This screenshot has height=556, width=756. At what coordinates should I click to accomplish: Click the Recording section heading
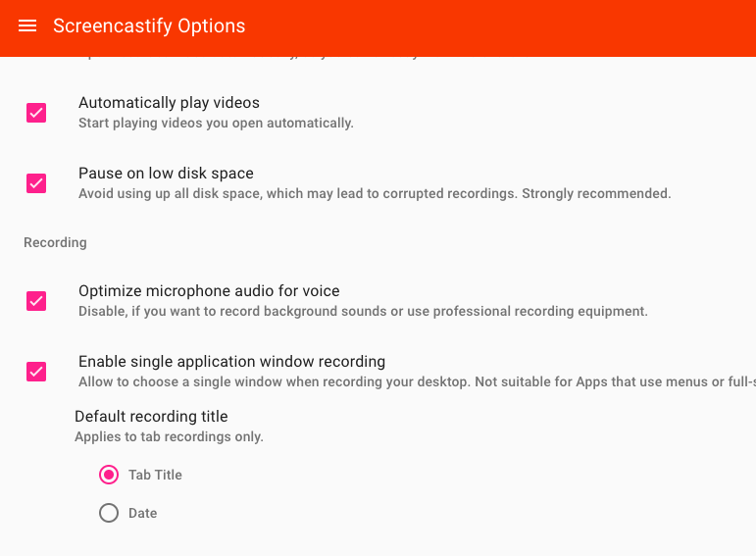click(x=55, y=242)
